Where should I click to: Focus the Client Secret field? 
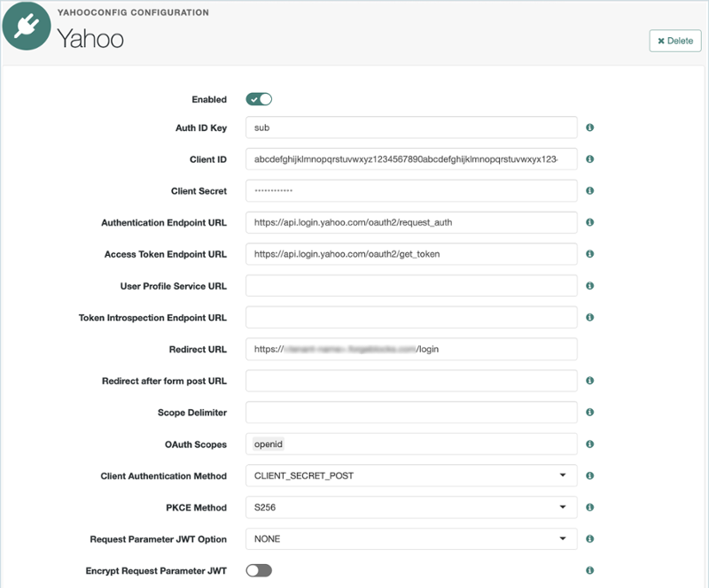tap(411, 190)
